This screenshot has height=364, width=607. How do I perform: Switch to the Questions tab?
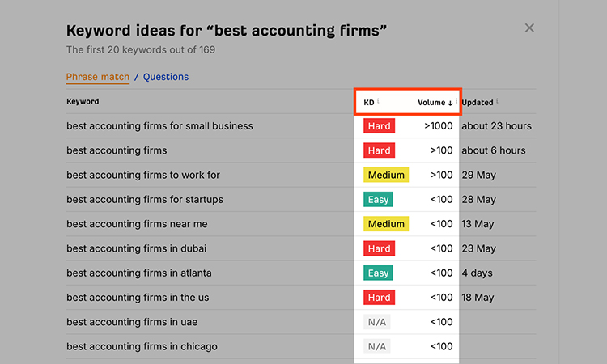166,77
